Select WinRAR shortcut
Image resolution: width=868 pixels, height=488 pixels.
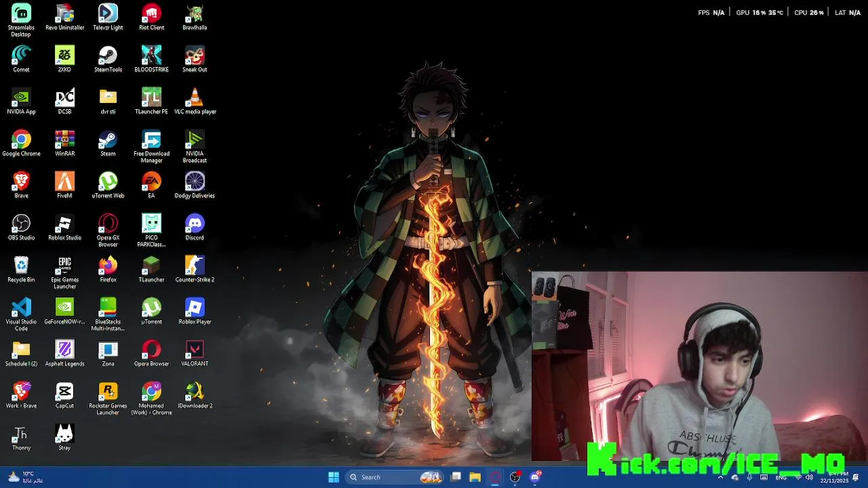[x=64, y=144]
